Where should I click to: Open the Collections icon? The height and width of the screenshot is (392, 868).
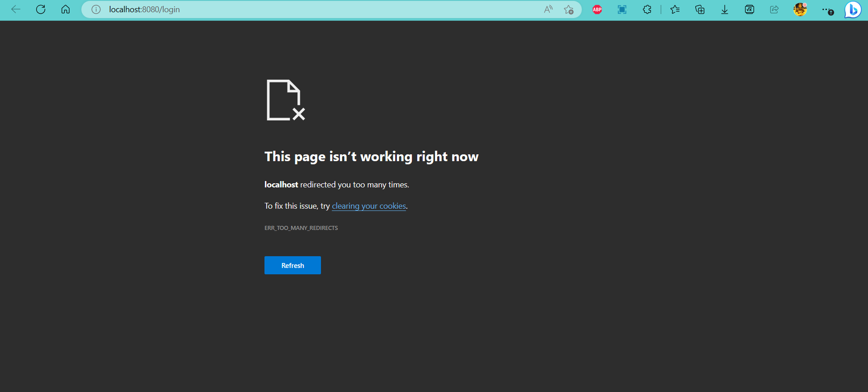click(700, 10)
